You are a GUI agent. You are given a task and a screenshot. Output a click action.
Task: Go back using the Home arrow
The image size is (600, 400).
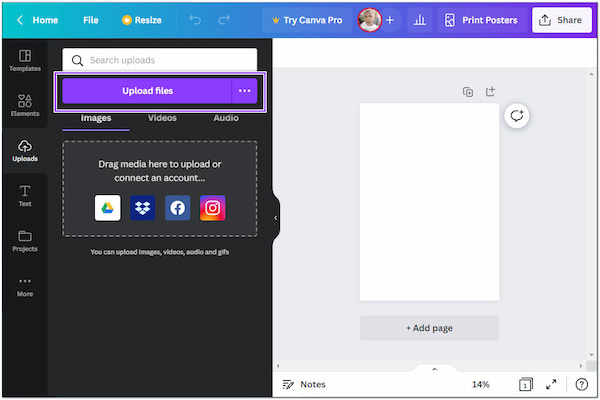pos(37,20)
